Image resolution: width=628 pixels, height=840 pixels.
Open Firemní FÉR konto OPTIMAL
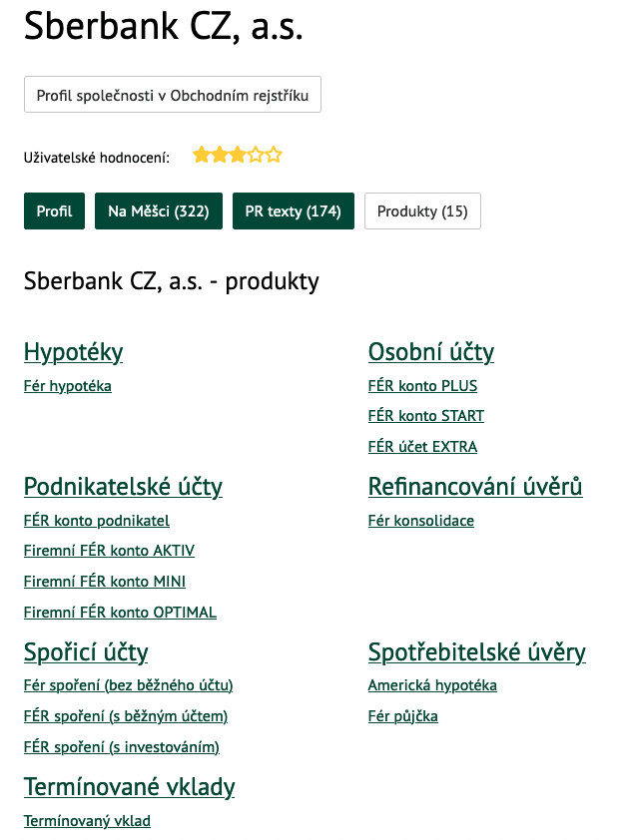120,612
